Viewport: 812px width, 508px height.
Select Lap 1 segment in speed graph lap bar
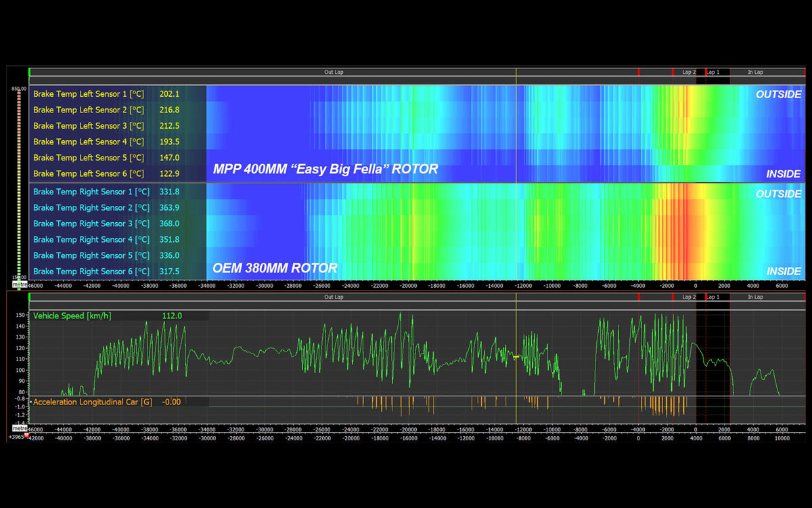click(713, 297)
